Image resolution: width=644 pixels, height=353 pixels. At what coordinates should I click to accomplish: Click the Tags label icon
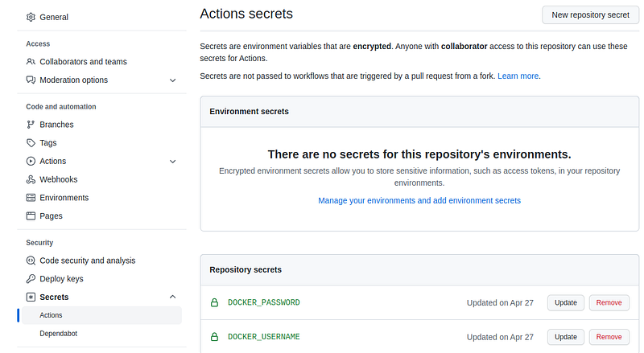click(x=31, y=143)
